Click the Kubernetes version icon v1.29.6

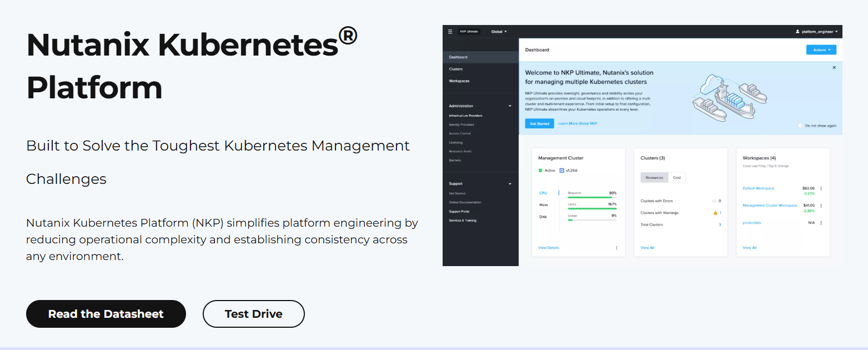point(561,171)
